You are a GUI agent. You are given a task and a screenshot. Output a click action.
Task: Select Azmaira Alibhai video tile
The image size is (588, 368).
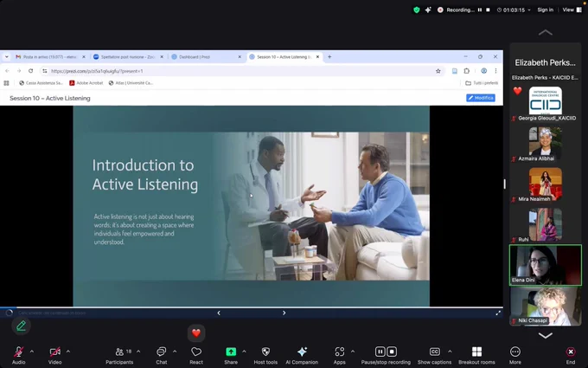coord(546,144)
